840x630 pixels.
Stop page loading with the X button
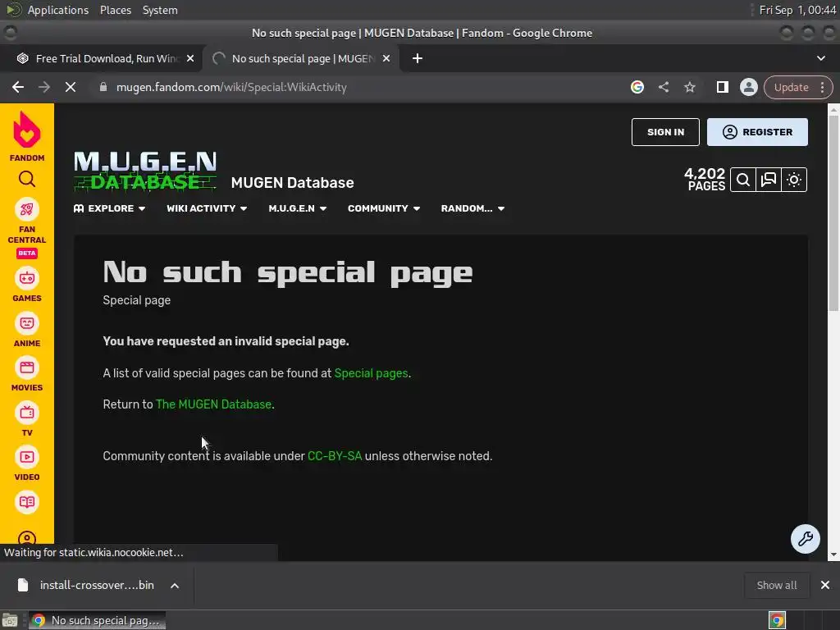tap(71, 87)
